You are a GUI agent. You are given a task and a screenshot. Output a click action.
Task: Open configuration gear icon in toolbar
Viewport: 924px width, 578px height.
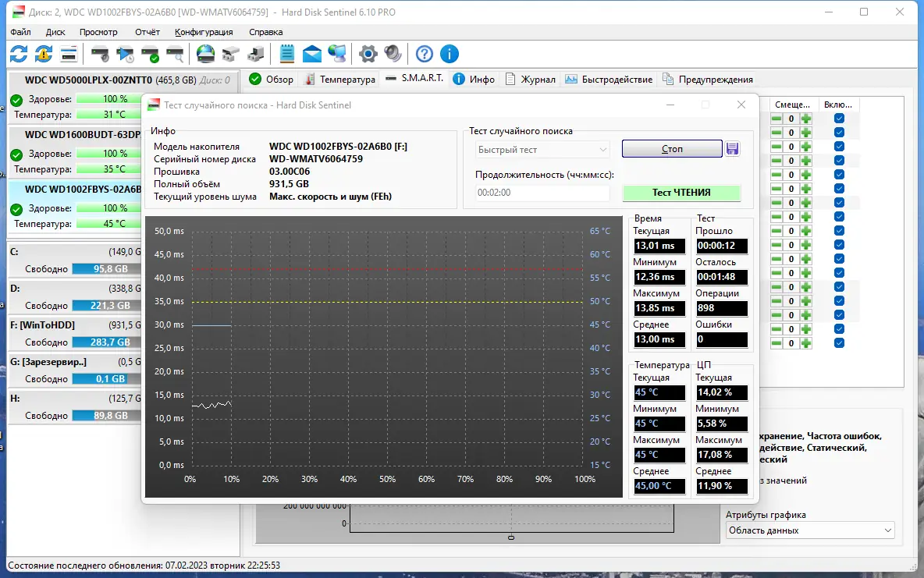click(368, 54)
